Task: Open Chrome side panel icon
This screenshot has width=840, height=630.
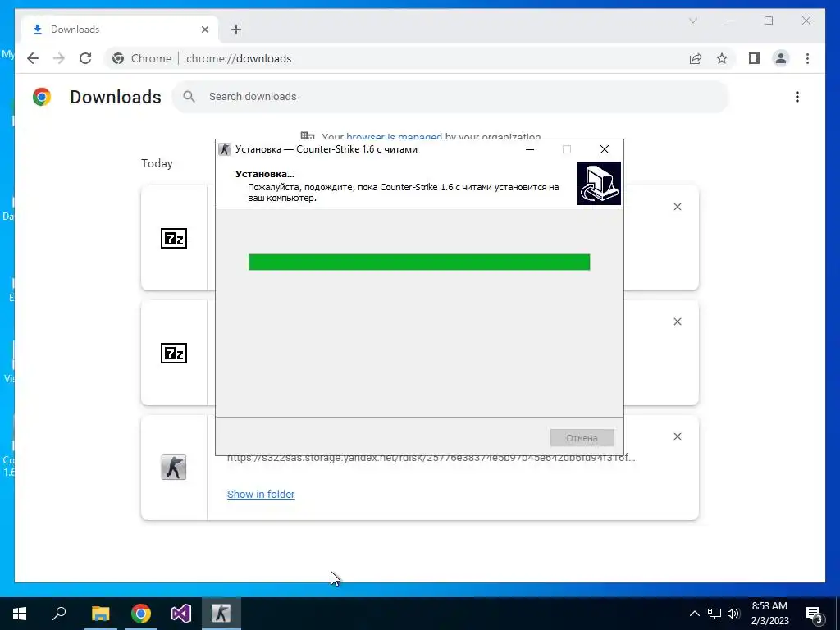Action: [x=755, y=58]
